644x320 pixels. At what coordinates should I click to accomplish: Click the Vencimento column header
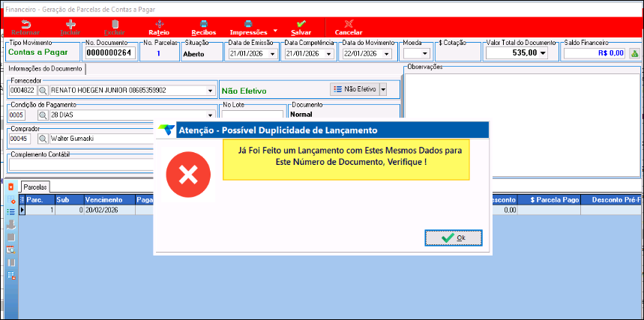point(109,199)
